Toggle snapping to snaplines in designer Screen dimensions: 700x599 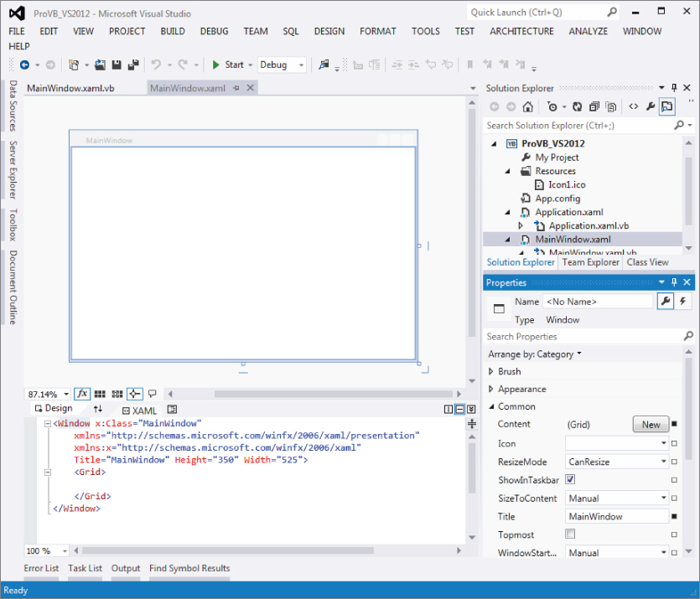(x=134, y=394)
